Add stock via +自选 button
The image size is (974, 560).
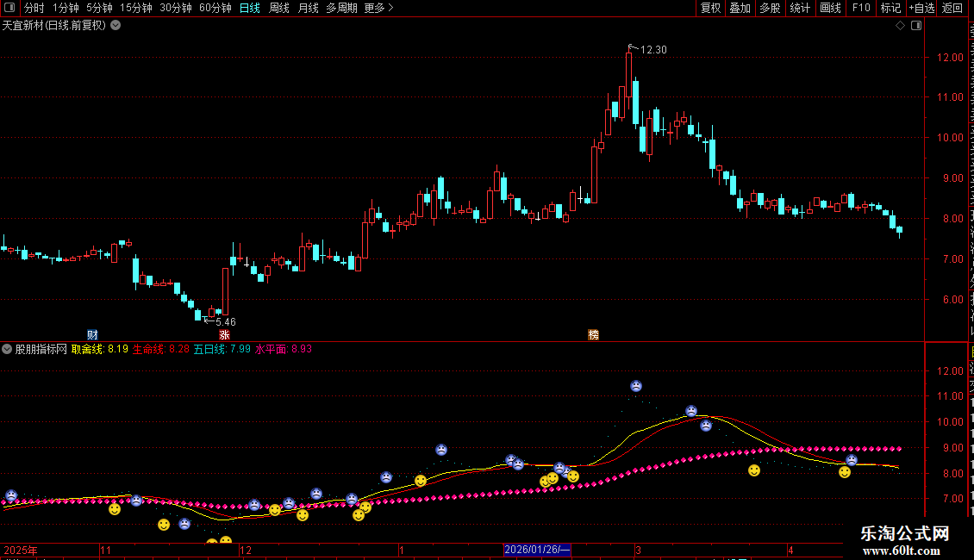pos(921,8)
